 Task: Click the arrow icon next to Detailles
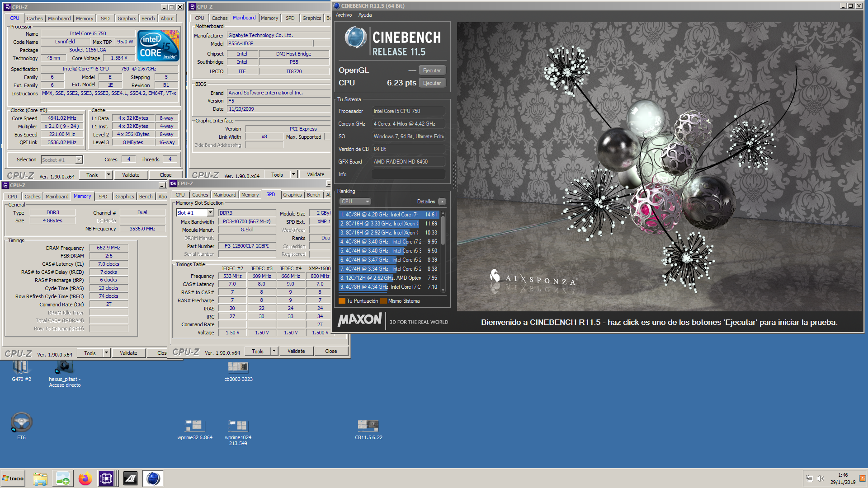point(442,202)
